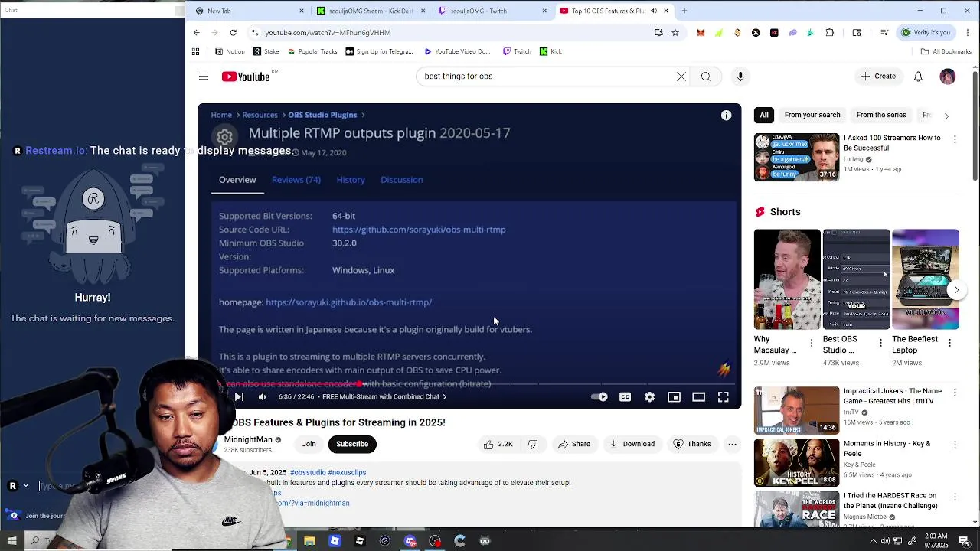Open the MidnightMan channel name
Viewport: 980px width, 551px height.
point(248,440)
